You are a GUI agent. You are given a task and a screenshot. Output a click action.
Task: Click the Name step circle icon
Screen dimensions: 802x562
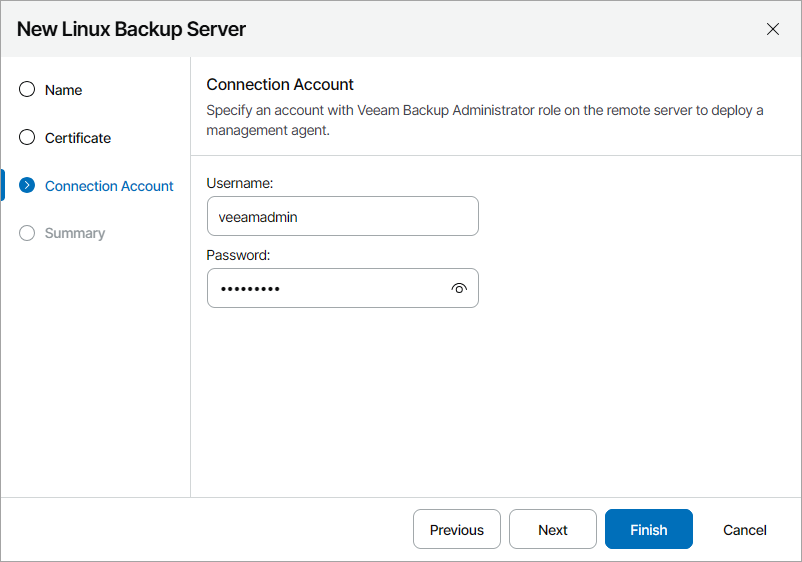click(27, 90)
